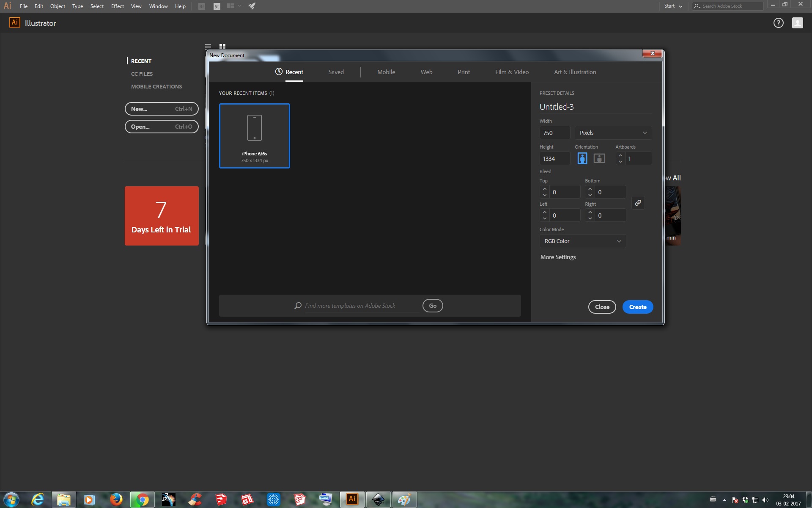
Task: Expand the Start workspace switcher dropdown
Action: [673, 6]
